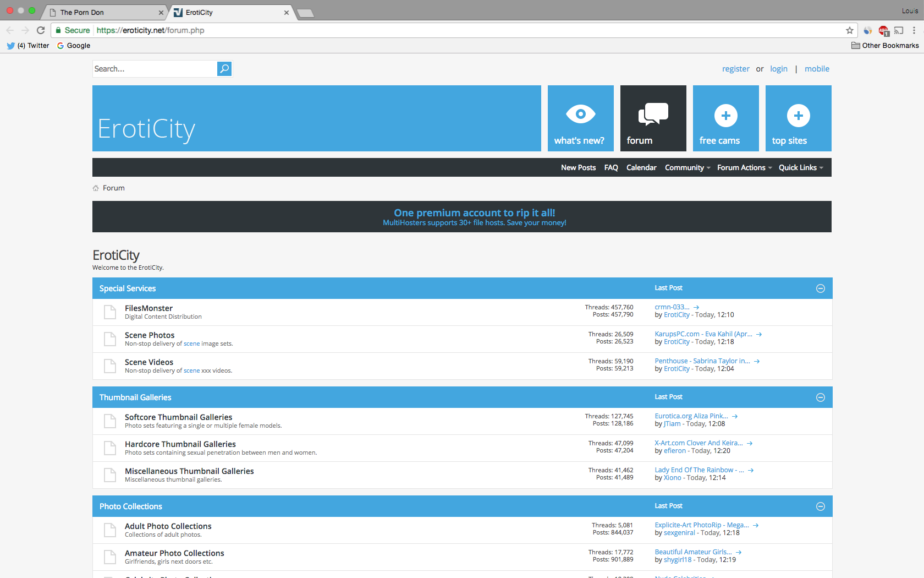
Task: Go to last post arrow for Explicite-Art
Action: point(756,525)
